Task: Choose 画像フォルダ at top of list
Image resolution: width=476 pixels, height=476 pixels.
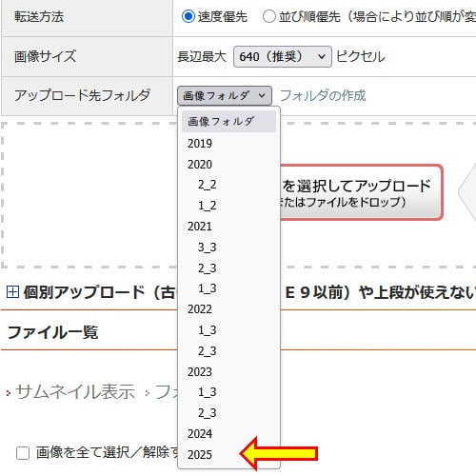Action: [228, 122]
